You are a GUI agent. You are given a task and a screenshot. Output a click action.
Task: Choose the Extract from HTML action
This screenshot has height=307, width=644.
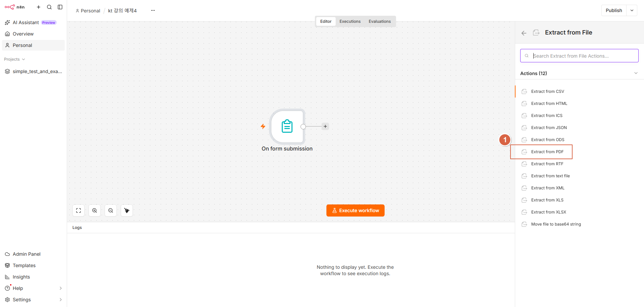coord(579,104)
